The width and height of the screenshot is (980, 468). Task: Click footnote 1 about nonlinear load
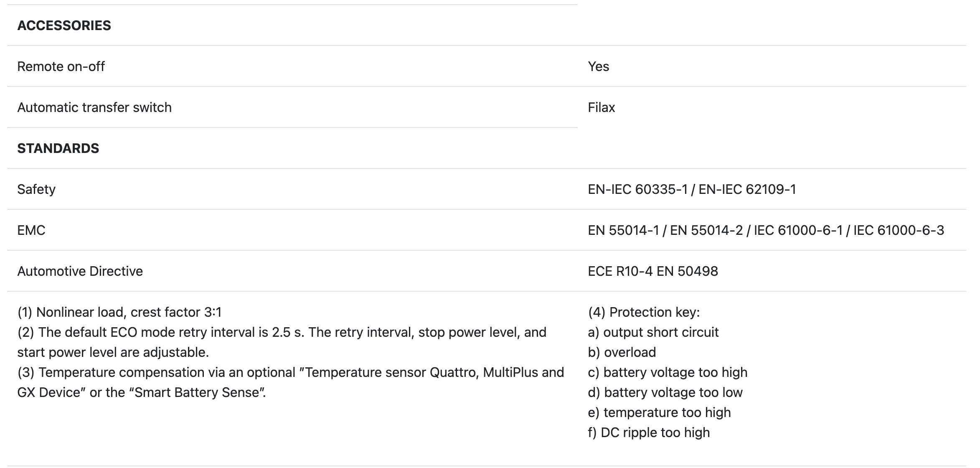(119, 312)
